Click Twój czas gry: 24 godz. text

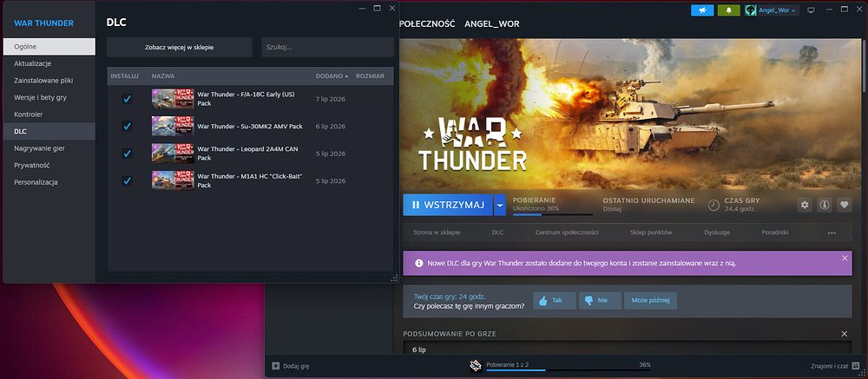click(x=450, y=297)
